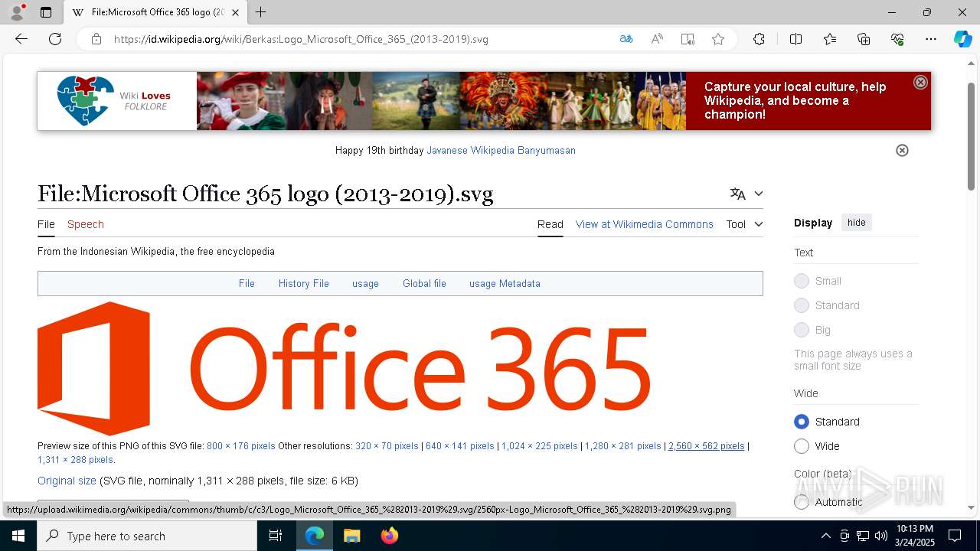
Task: Jump to File section link
Action: (x=247, y=283)
